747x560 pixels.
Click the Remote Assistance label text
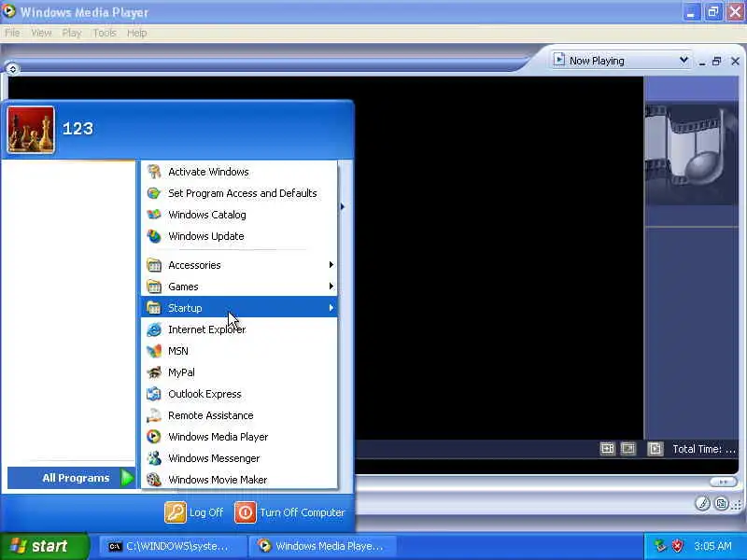point(211,415)
